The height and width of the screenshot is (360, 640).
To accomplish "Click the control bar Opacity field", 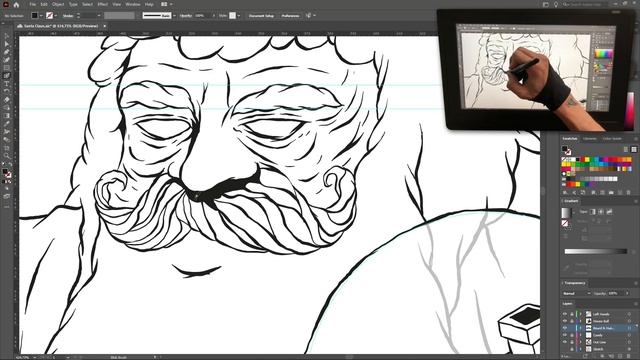I will (x=202, y=16).
